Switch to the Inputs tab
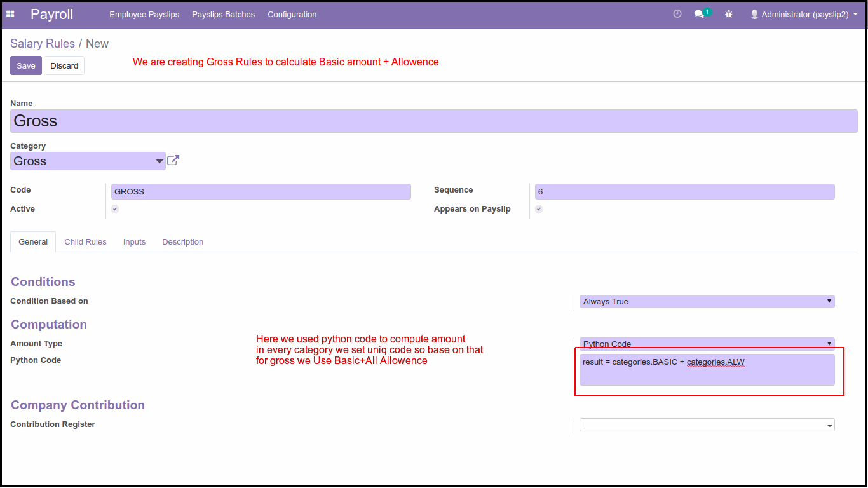This screenshot has width=868, height=488. (x=134, y=242)
